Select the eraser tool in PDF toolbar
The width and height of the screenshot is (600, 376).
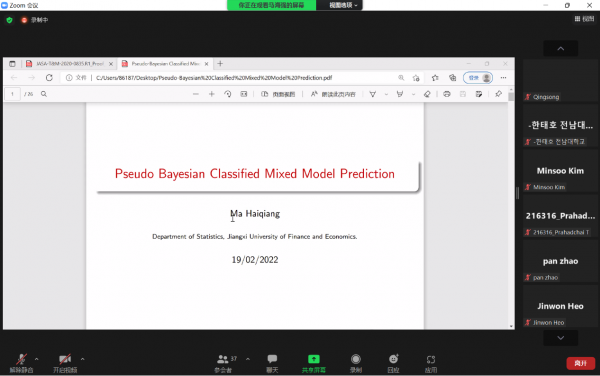(427, 94)
